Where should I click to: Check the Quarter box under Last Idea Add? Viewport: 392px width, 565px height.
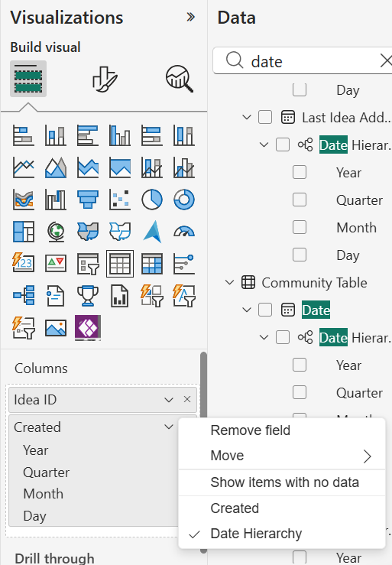[300, 200]
